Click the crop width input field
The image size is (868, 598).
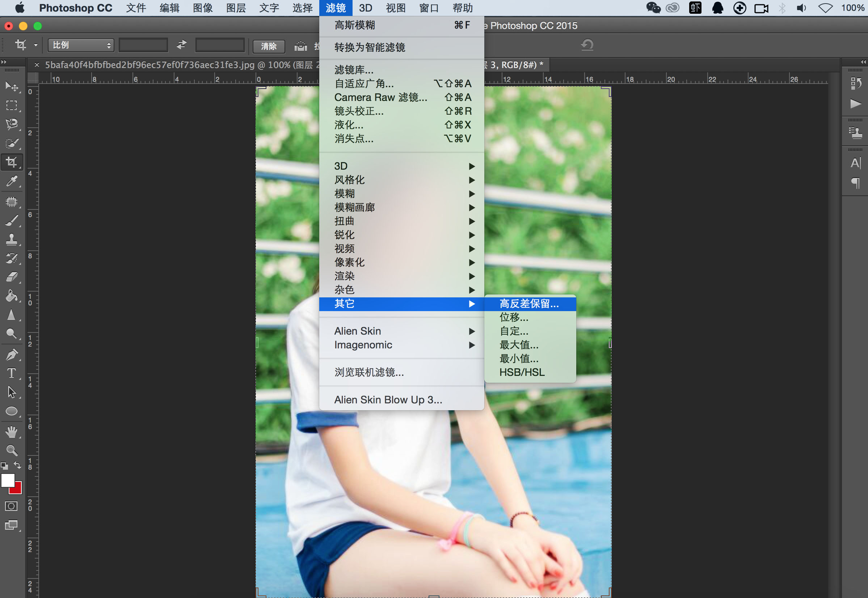143,45
